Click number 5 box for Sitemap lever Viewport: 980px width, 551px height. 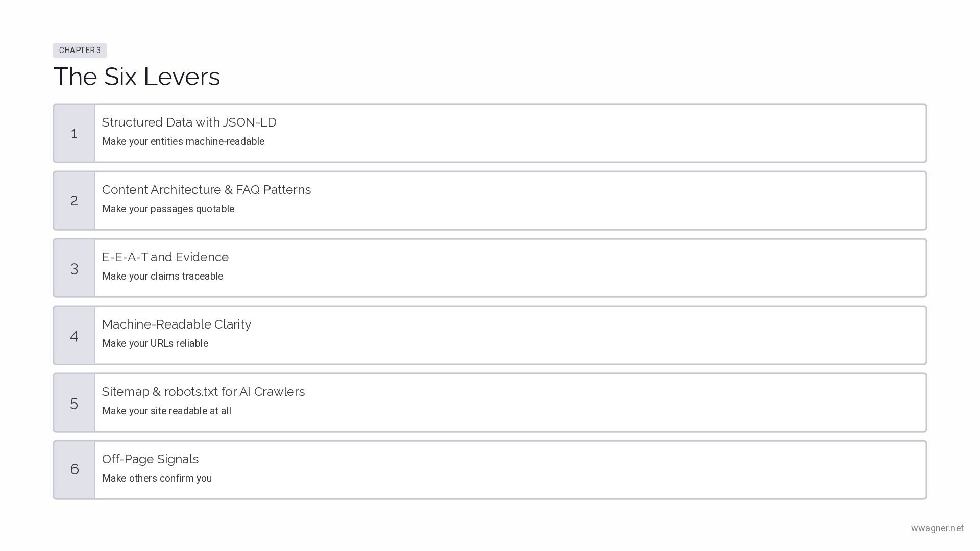pyautogui.click(x=74, y=403)
